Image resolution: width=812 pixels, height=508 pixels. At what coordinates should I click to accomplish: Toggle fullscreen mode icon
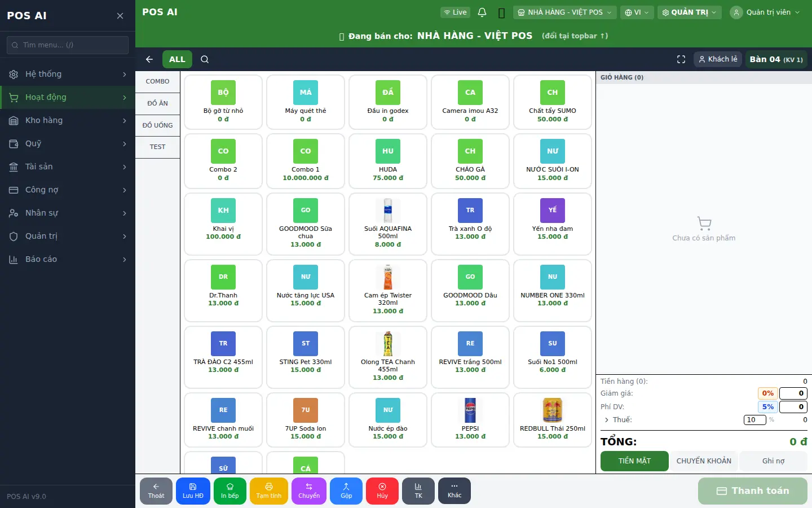coord(681,59)
